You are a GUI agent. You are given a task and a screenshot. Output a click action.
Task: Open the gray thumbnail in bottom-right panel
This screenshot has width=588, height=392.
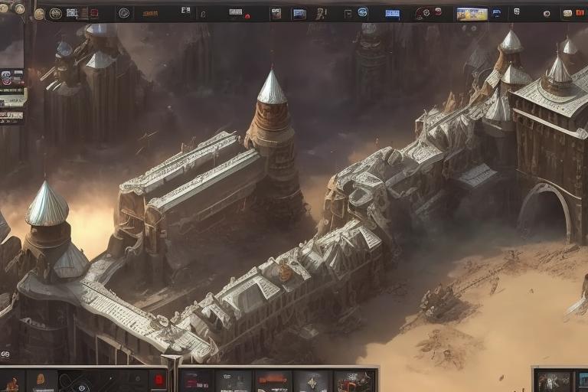point(554,382)
